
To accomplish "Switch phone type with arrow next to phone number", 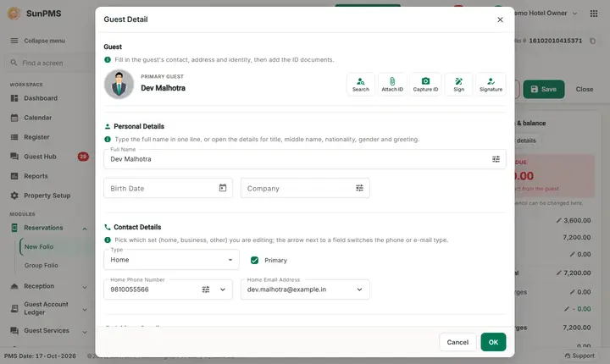I will [x=223, y=290].
